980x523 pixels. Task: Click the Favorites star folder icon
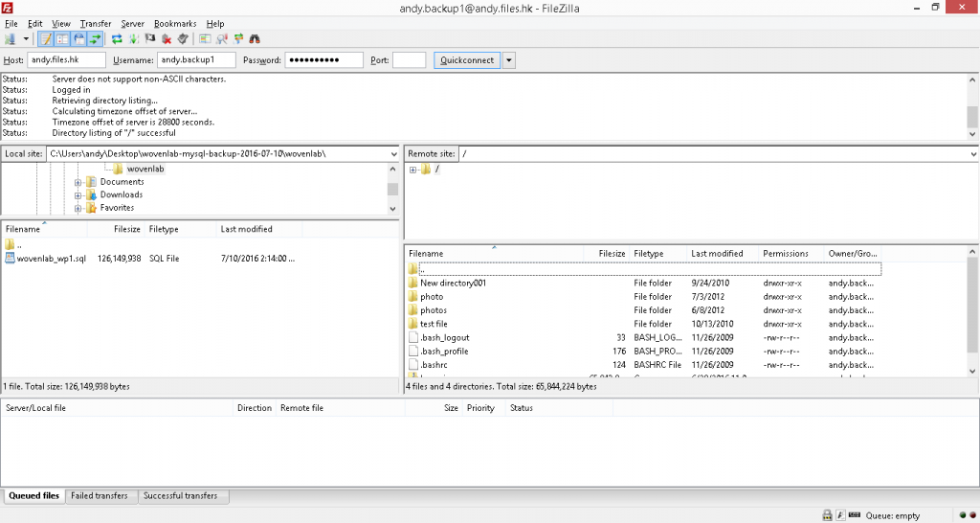[91, 208]
